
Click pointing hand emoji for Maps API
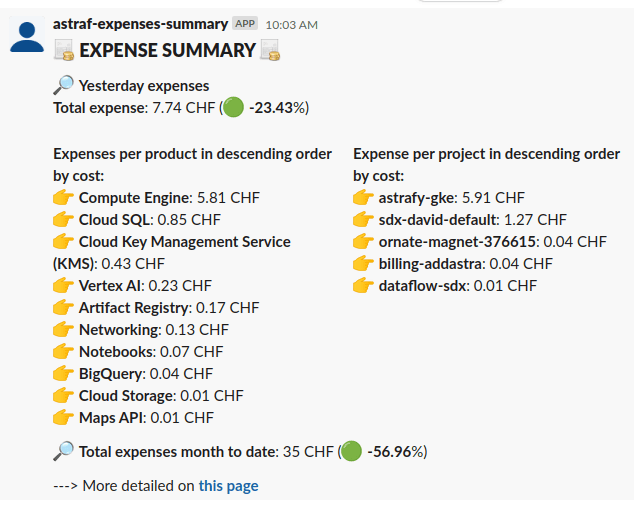63,417
